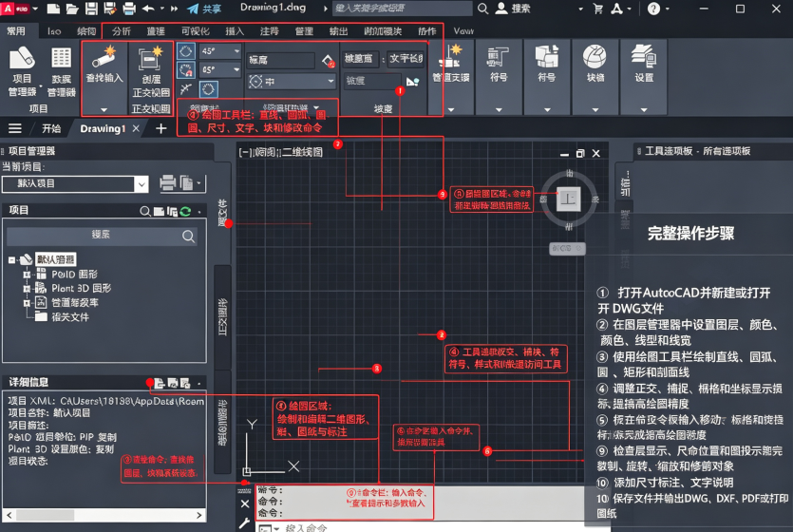This screenshot has width=793, height=532.
Task: Click the magnifier search icon in title bar
Action: [483, 9]
